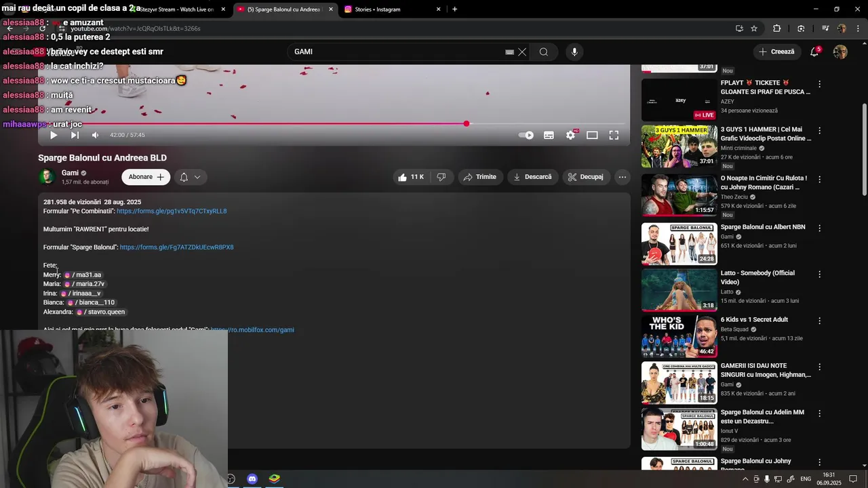Viewport: 868px width, 488px height.
Task: Submit search with the magnifier icon
Action: [544, 52]
